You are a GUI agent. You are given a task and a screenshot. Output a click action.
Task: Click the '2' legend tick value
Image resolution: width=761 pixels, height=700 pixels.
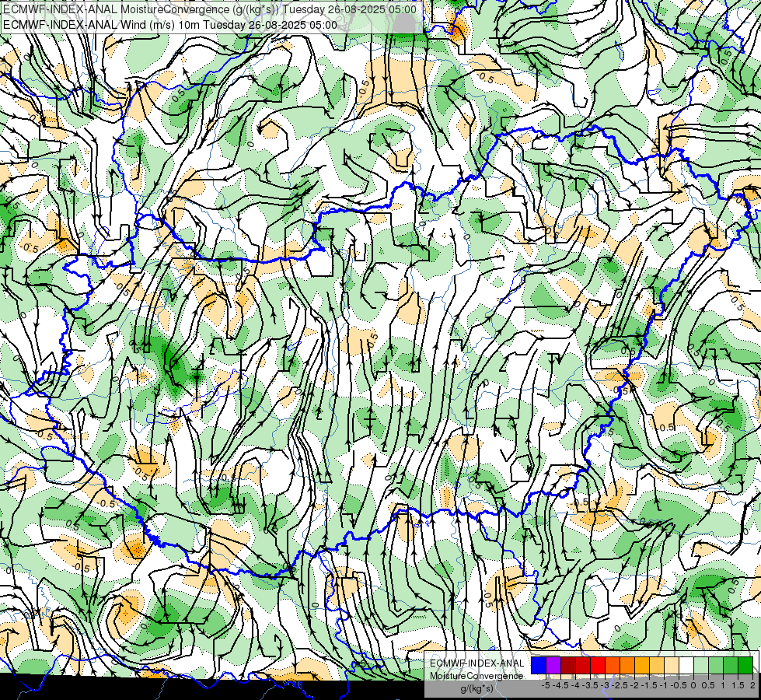click(x=752, y=685)
